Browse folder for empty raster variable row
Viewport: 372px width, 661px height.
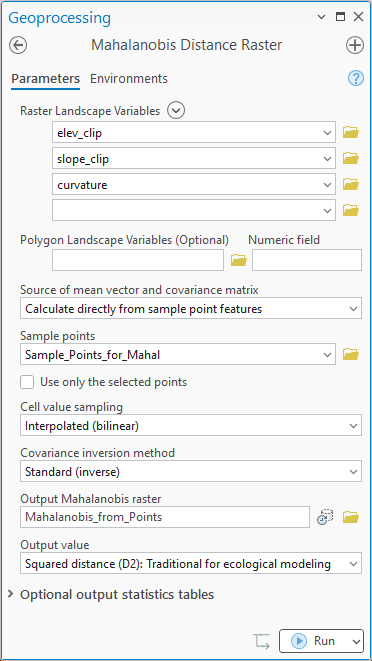(350, 210)
